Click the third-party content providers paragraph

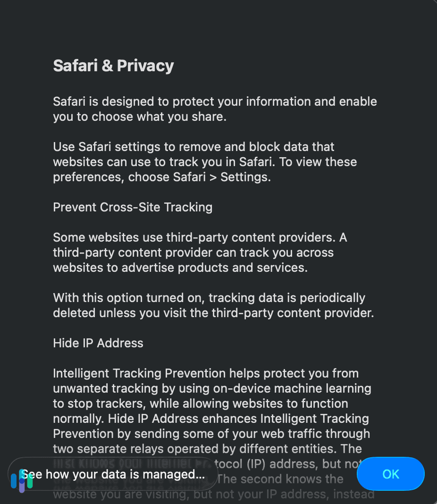(x=200, y=252)
